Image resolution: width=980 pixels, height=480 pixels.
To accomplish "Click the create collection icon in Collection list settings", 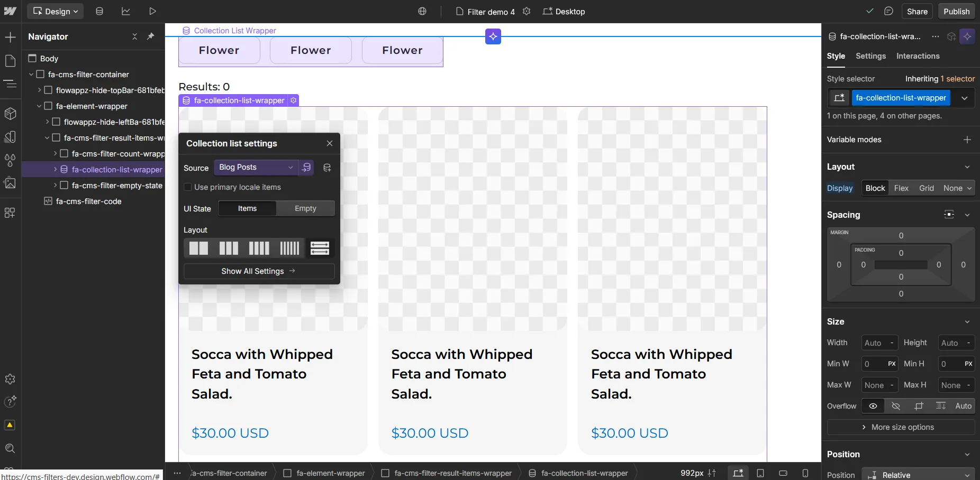I will (327, 168).
